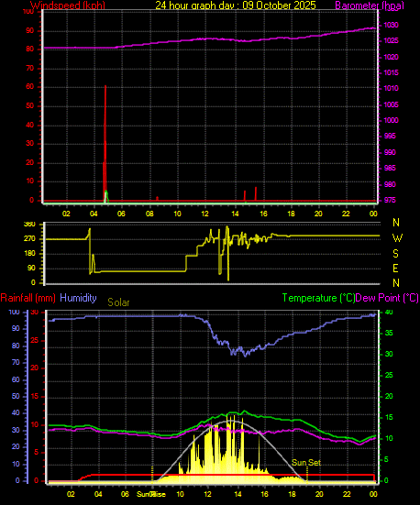Click the 1025 value on barometer axis
The height and width of the screenshot is (505, 420).
[x=391, y=41]
